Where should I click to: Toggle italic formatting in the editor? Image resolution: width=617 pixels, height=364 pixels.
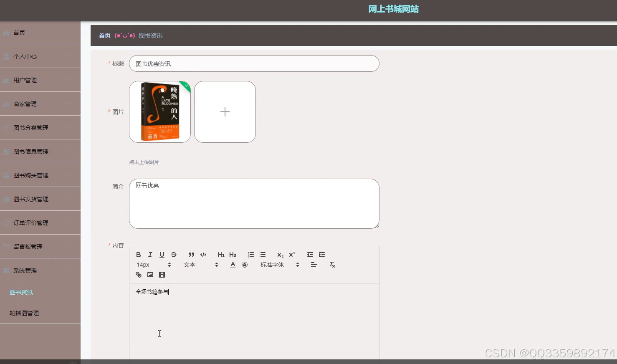click(150, 255)
